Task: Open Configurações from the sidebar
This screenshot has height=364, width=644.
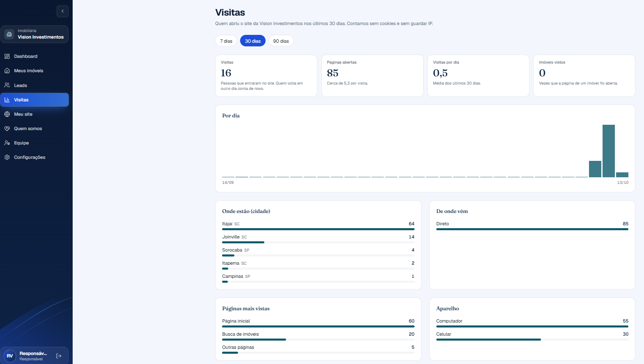Action: pos(34,157)
